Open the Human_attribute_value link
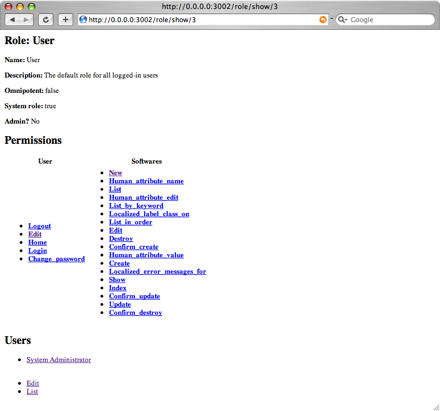The height and width of the screenshot is (411, 440). pos(146,255)
